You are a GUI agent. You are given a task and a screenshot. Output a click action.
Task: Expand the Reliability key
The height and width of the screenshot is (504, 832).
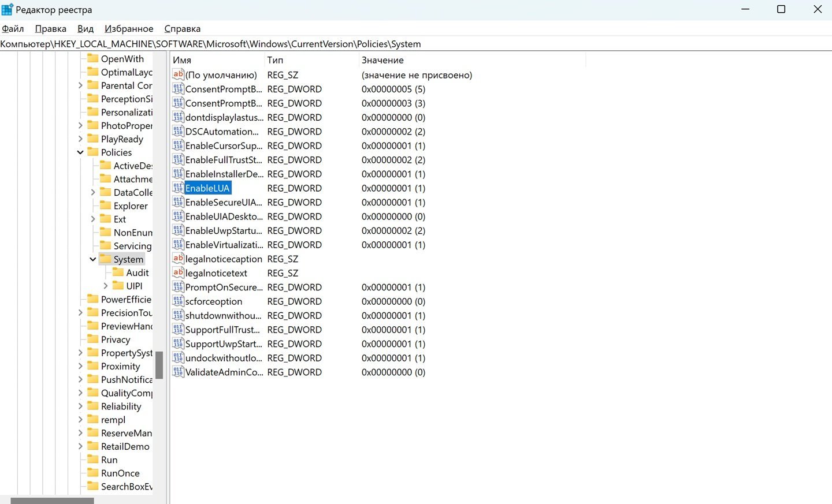[80, 406]
